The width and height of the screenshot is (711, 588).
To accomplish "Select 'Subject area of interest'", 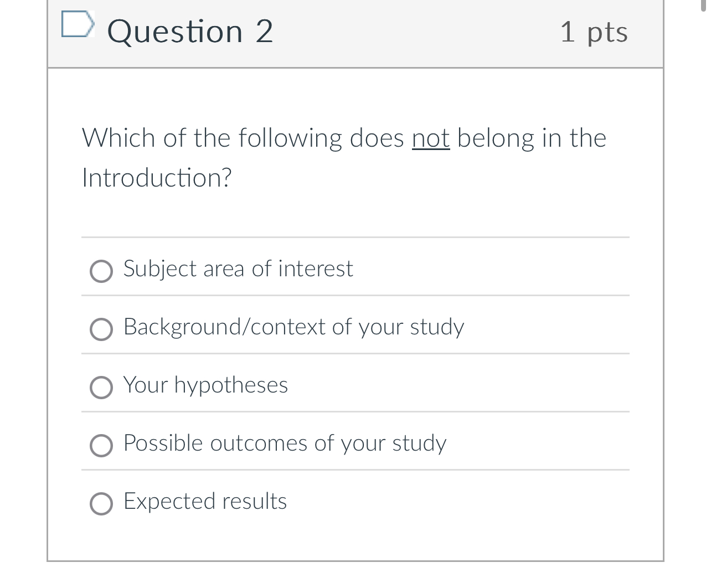I will [x=101, y=271].
